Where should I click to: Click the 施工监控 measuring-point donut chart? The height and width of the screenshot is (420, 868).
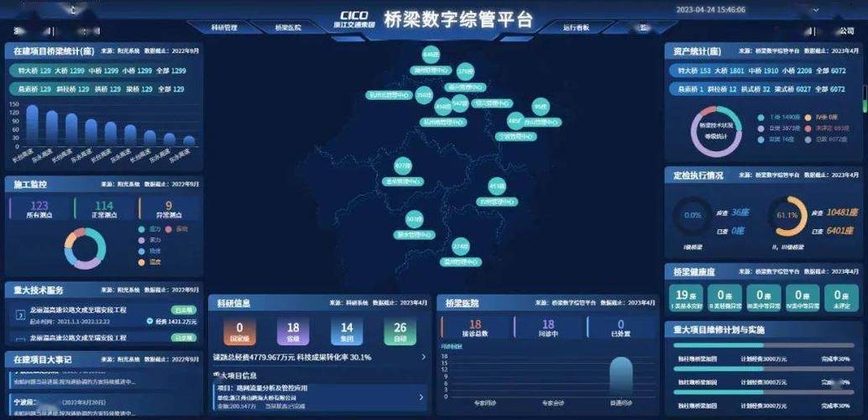(85, 249)
